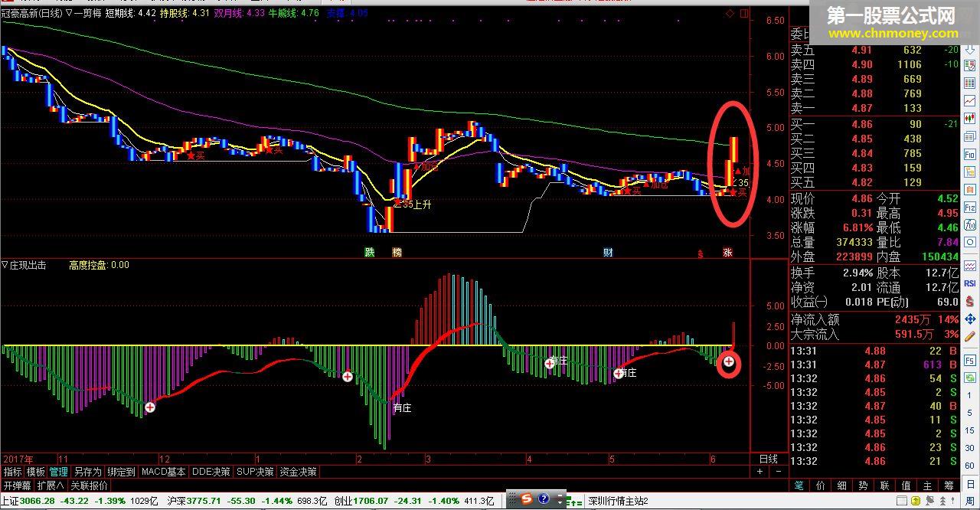Click the 深圳行情主站2 server status
Viewport: 980px width, 510px height.
(618, 501)
